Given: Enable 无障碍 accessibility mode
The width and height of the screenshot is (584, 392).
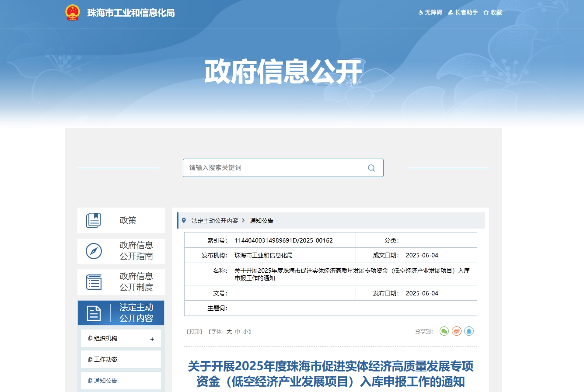Looking at the screenshot, I should pos(430,13).
